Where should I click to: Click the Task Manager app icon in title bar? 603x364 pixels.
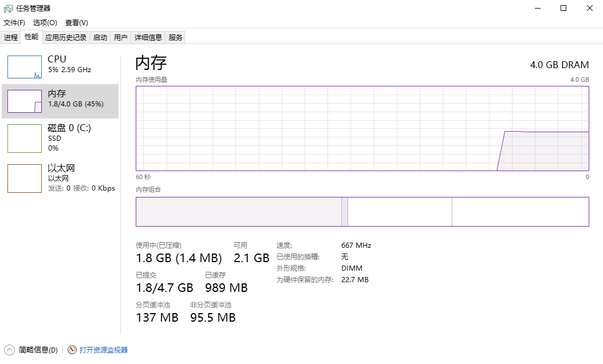point(8,9)
